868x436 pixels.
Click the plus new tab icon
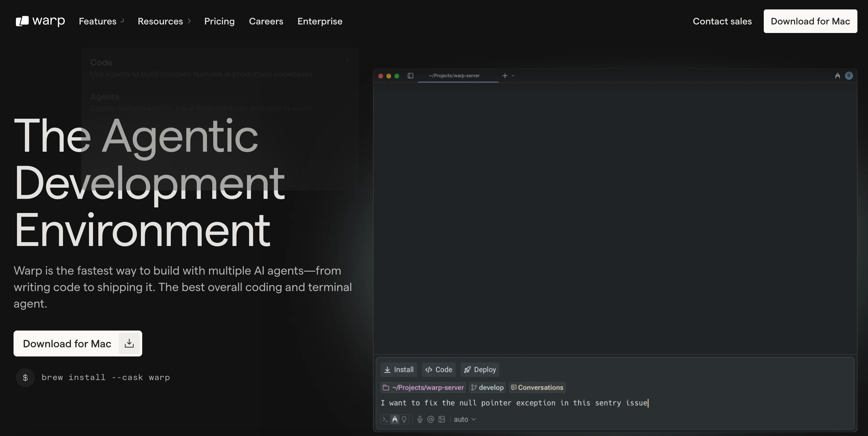point(505,75)
